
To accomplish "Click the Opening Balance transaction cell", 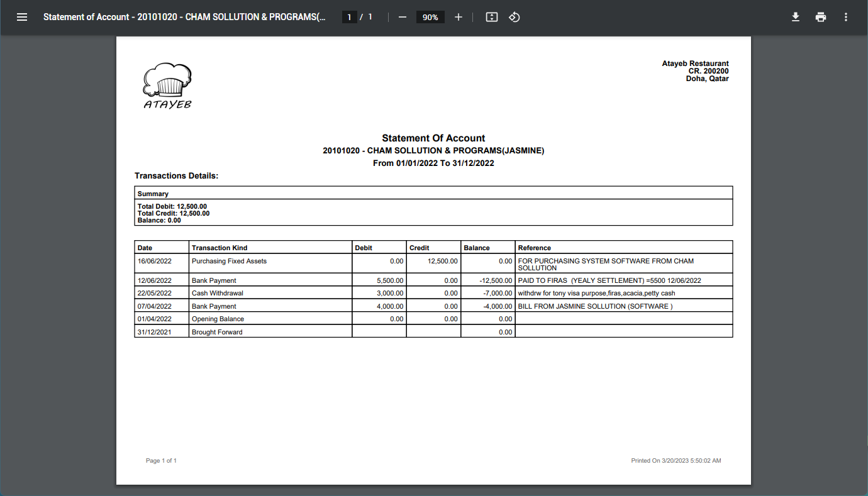I will (270, 319).
